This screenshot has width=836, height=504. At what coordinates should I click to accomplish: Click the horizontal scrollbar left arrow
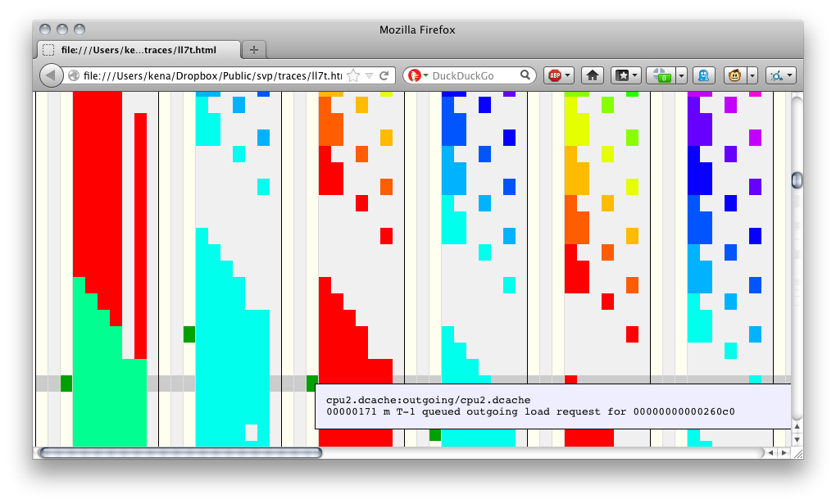(770, 453)
